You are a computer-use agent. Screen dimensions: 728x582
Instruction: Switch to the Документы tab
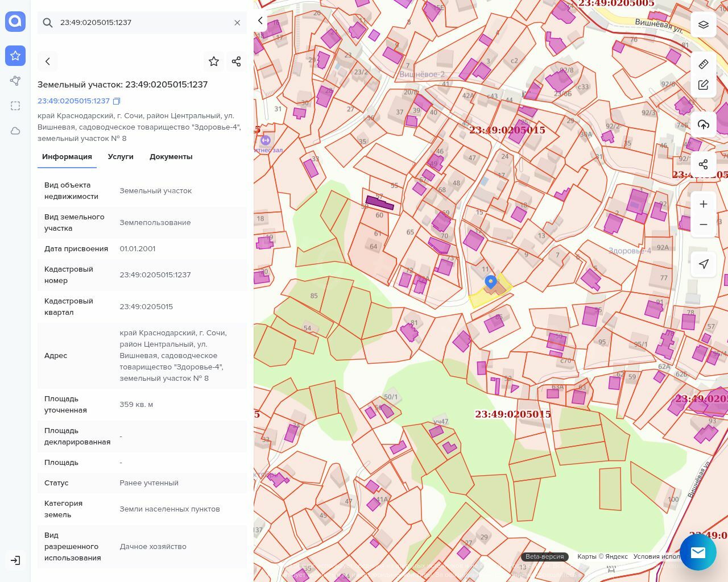[171, 157]
